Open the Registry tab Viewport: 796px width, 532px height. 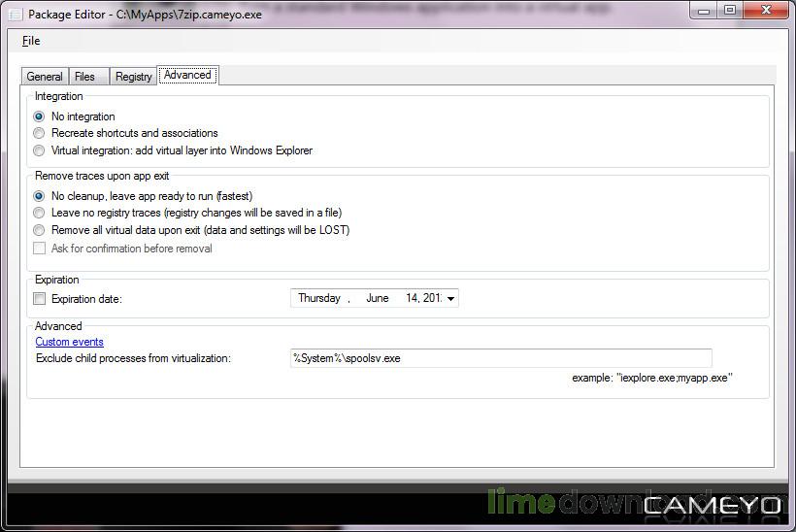coord(134,77)
